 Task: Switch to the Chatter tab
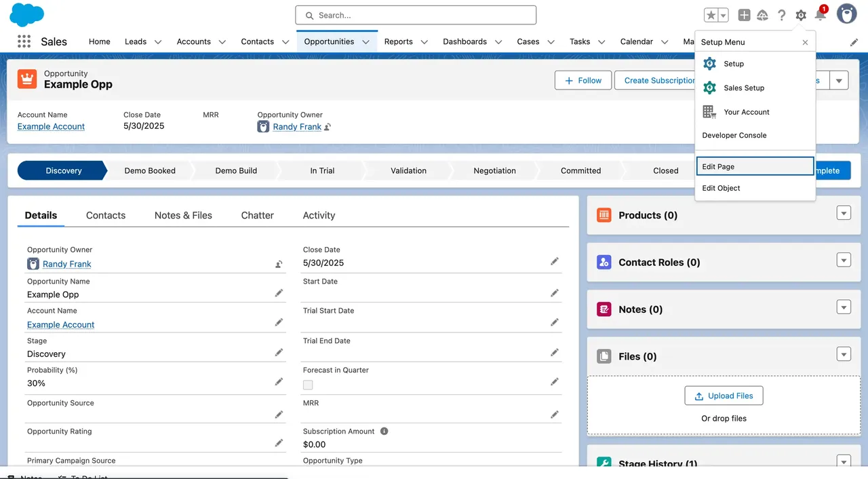tap(258, 215)
